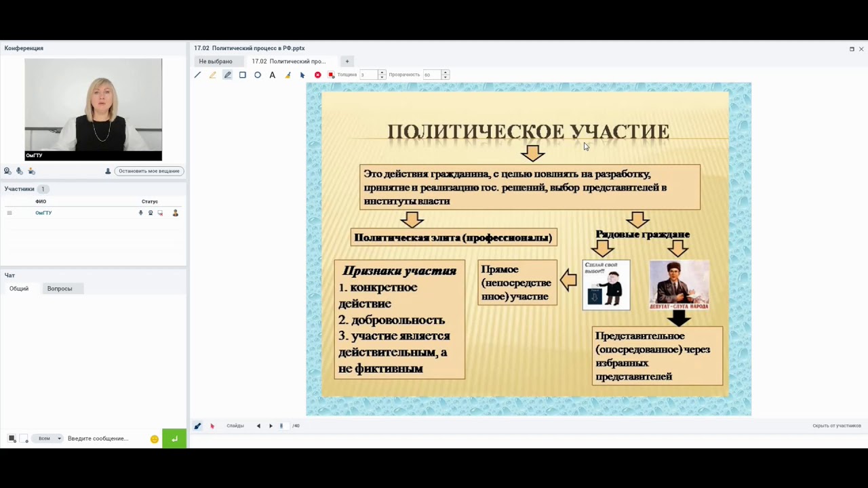
Task: Click Остановить мое вещание button
Action: pyautogui.click(x=149, y=171)
